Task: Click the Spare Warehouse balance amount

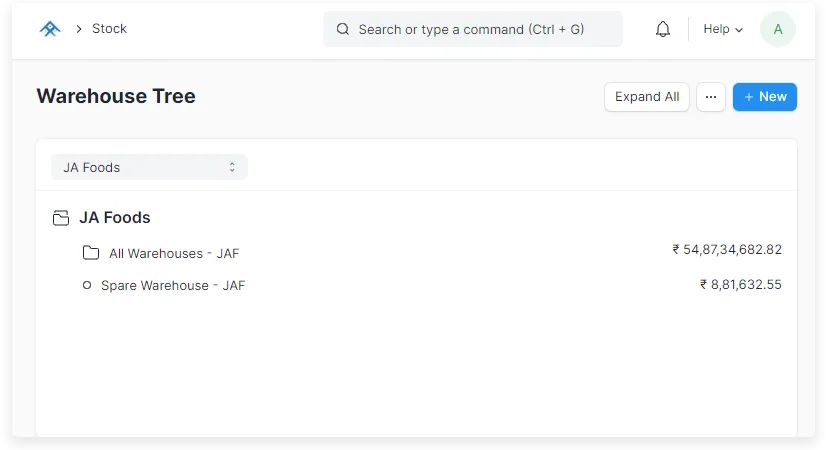Action: click(741, 285)
